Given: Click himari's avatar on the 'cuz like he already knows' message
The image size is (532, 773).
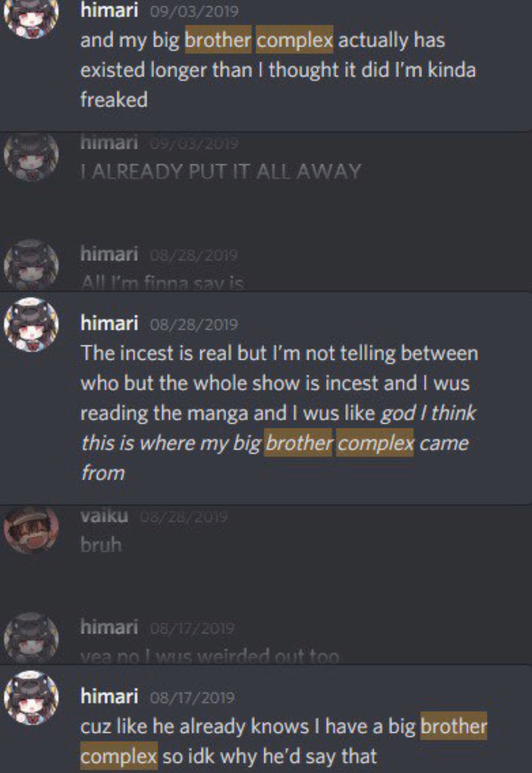Looking at the screenshot, I should click(x=31, y=698).
